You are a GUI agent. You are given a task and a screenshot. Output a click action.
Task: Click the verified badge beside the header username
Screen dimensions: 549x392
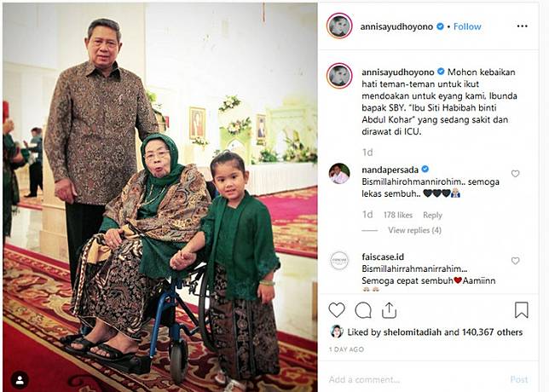coord(440,26)
